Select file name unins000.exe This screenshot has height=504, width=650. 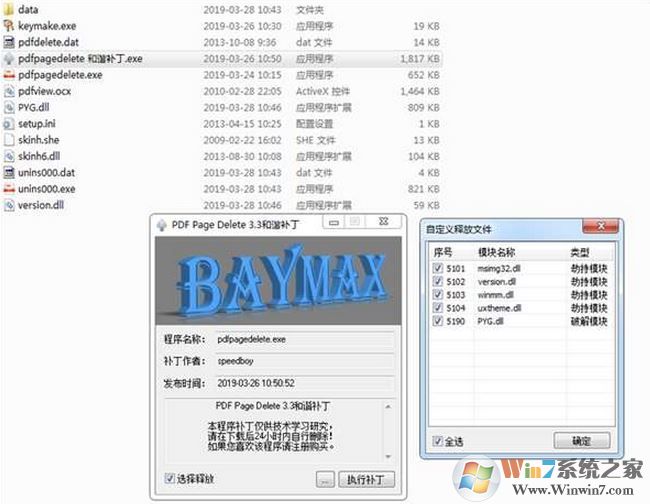click(46, 189)
